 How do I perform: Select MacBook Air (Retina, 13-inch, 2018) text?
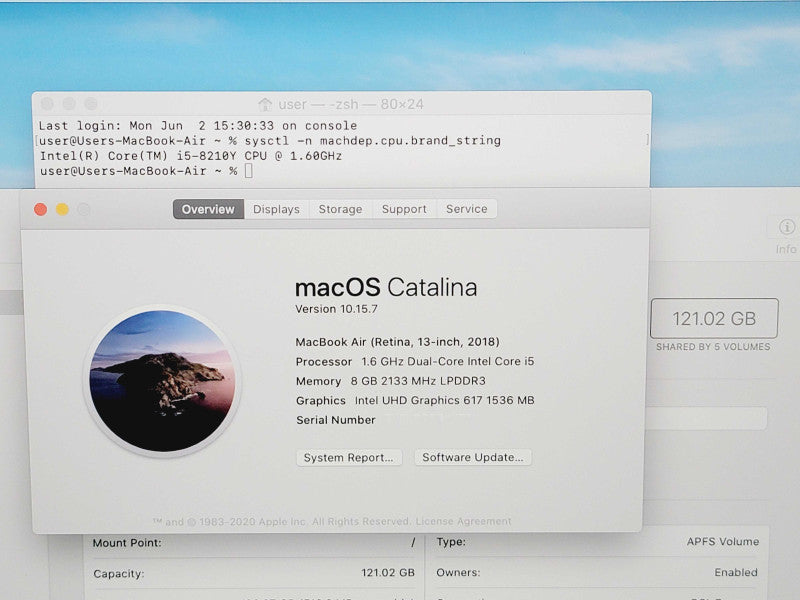397,342
